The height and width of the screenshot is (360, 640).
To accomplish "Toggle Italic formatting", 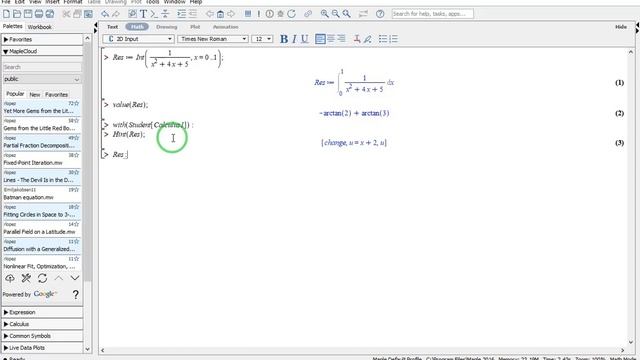I will 294,39.
